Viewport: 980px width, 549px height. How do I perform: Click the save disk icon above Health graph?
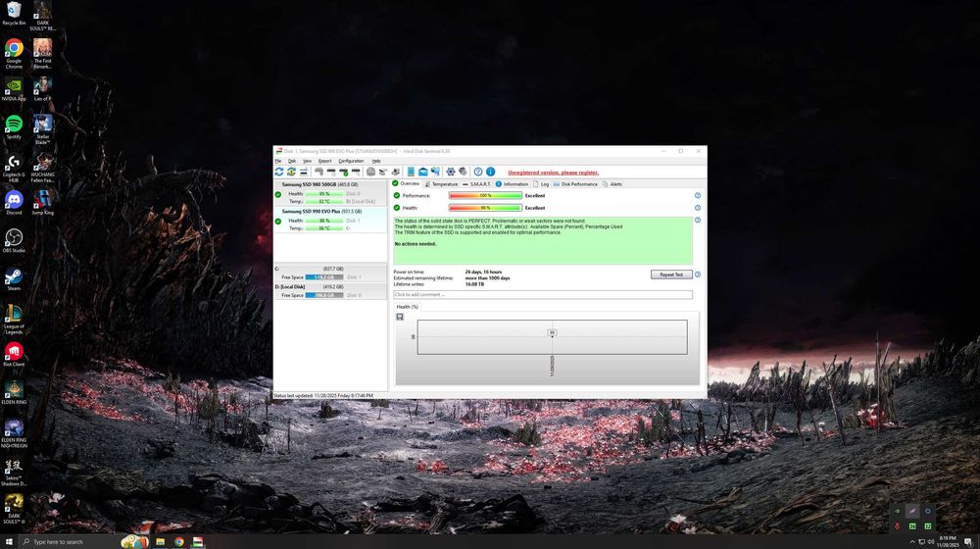coord(400,317)
